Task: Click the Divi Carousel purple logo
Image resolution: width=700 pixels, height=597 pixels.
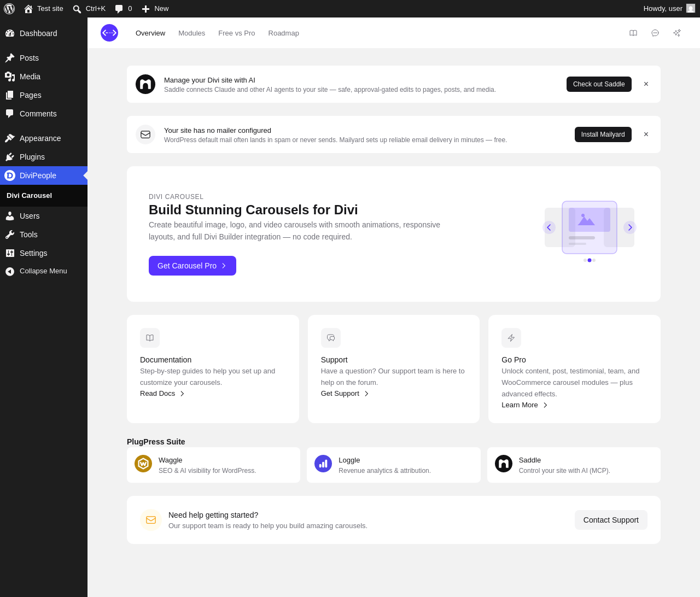Action: point(109,33)
